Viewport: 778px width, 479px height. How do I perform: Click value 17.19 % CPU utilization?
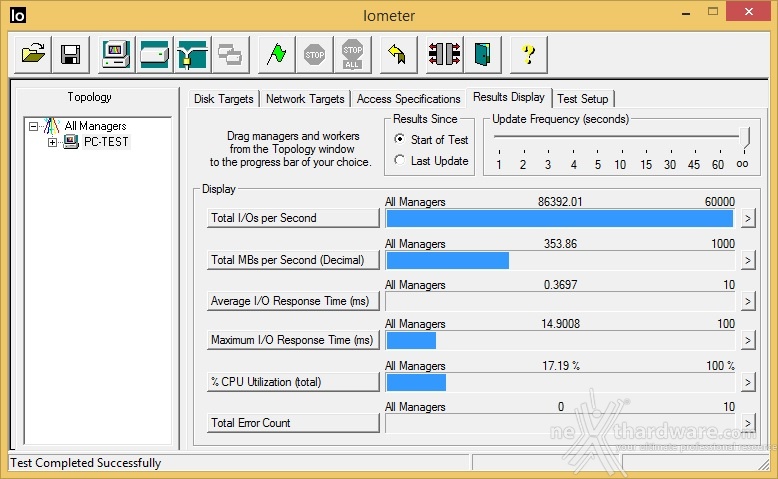pos(561,366)
